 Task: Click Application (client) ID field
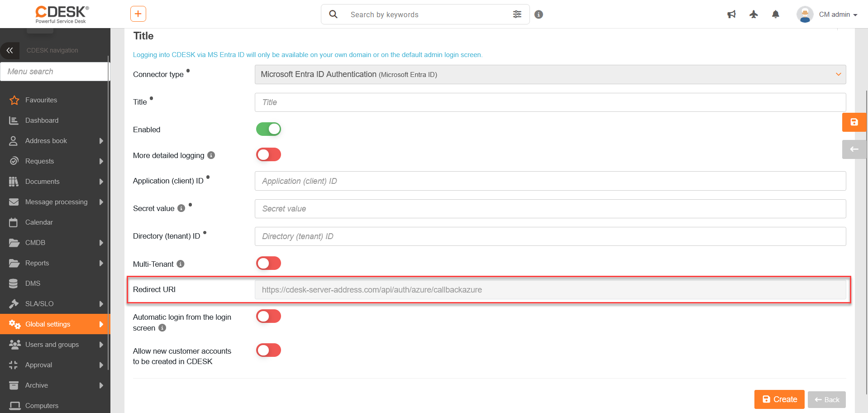click(x=550, y=181)
